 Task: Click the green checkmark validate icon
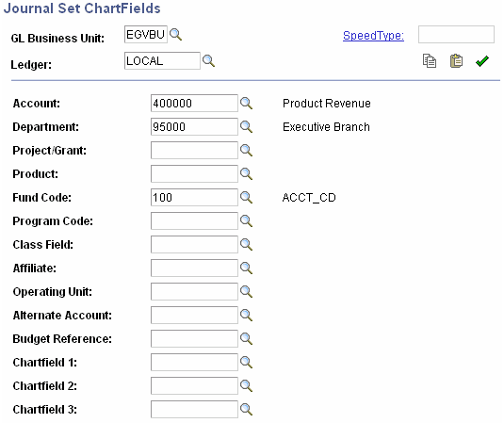482,61
